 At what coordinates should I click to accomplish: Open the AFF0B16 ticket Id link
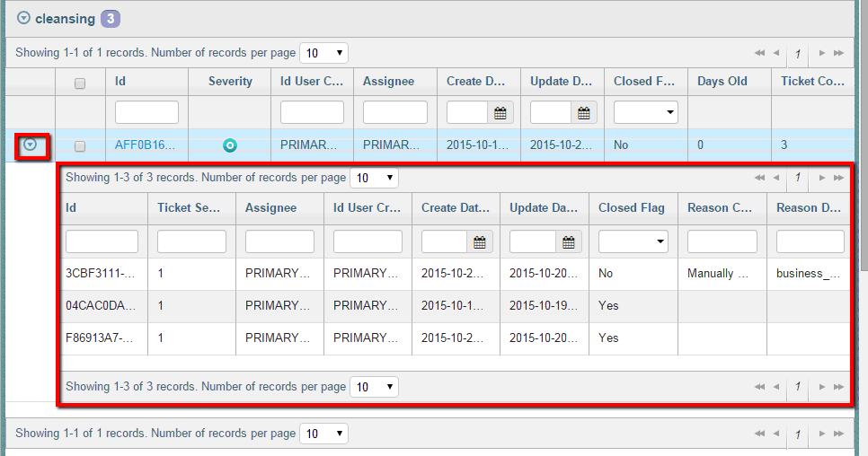click(146, 145)
